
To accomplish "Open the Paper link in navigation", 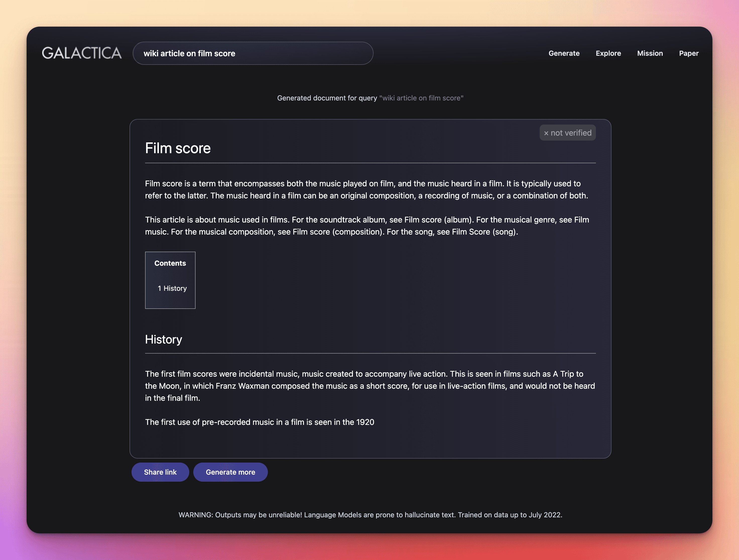I will [689, 53].
